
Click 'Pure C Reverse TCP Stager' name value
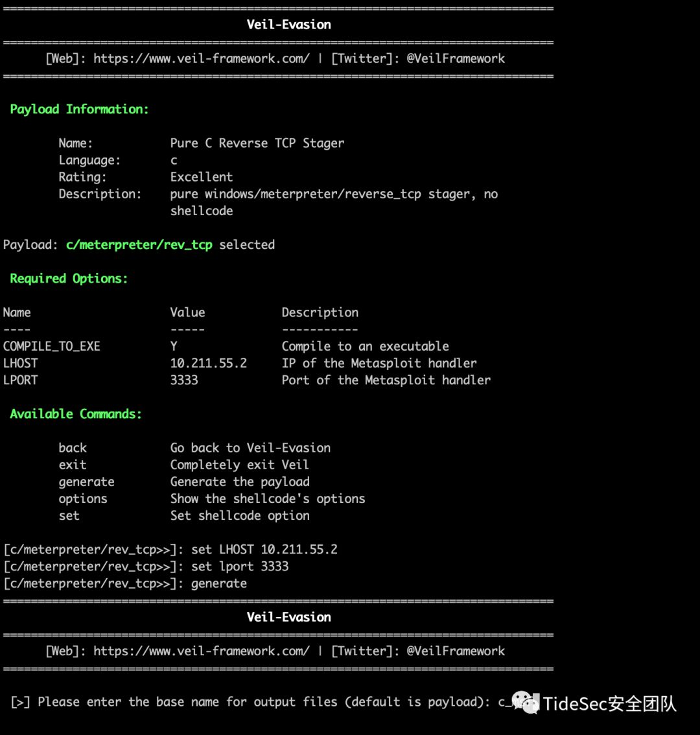point(257,143)
